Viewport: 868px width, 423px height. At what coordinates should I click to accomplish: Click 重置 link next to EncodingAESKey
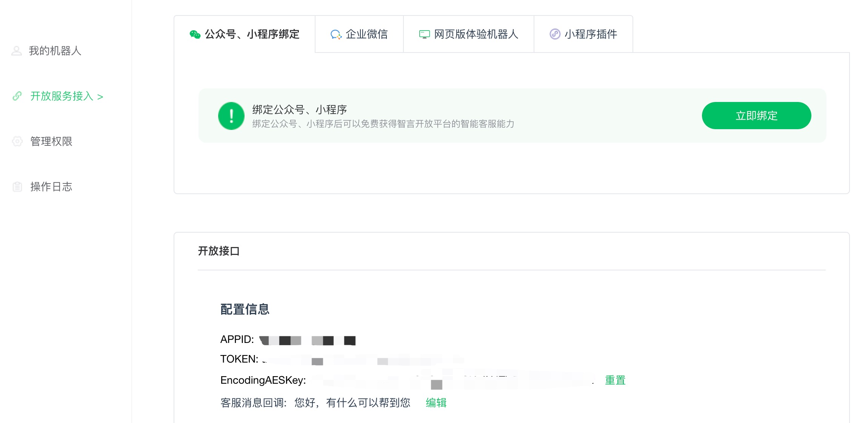pyautogui.click(x=615, y=380)
